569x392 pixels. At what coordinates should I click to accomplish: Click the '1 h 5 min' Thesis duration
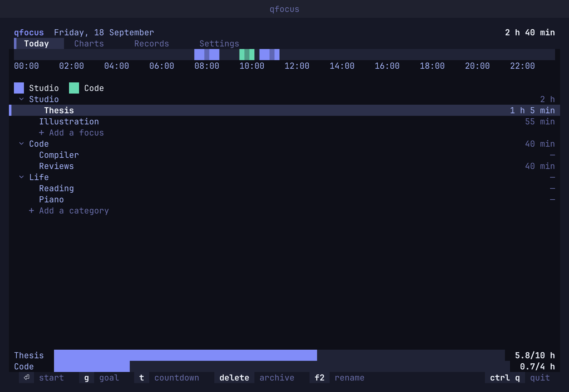(x=532, y=110)
